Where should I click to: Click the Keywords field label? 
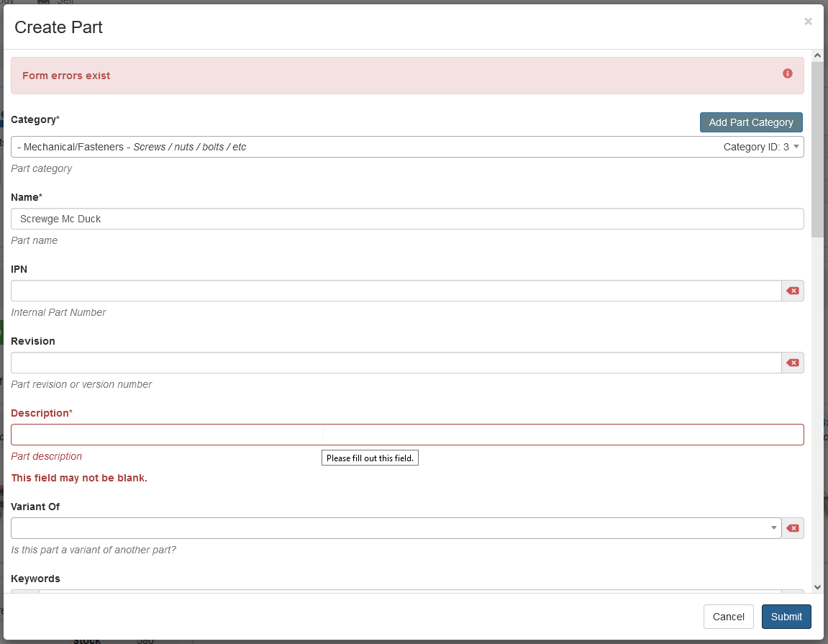[35, 579]
